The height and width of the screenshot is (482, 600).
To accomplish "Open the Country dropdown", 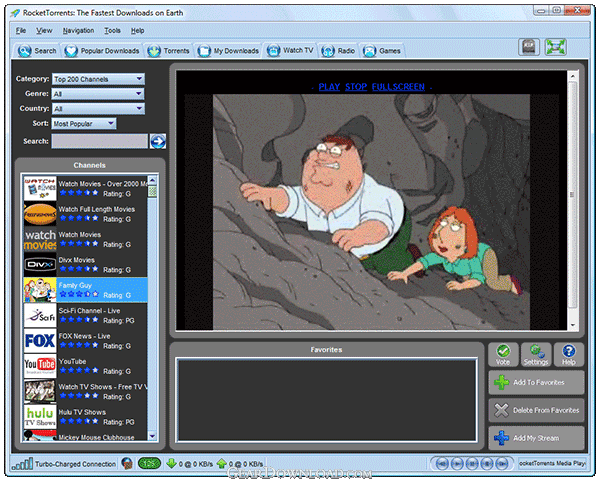I will point(98,109).
